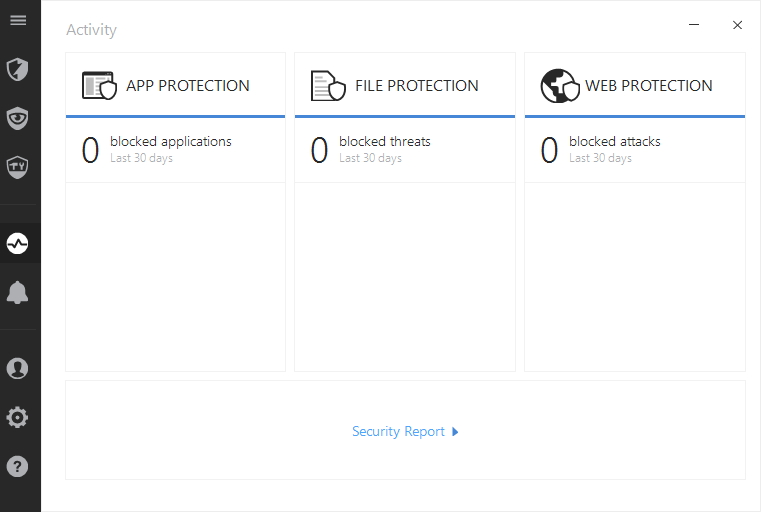Expand the arrow beside Security Report

455,432
